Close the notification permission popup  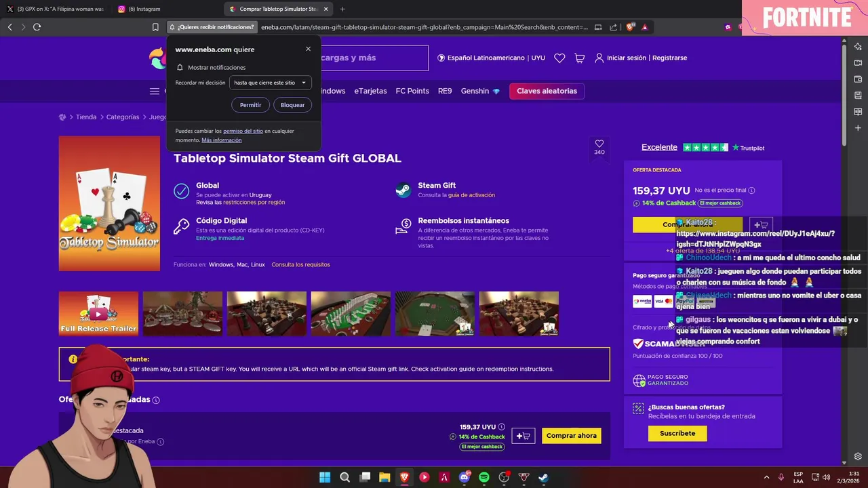point(308,49)
